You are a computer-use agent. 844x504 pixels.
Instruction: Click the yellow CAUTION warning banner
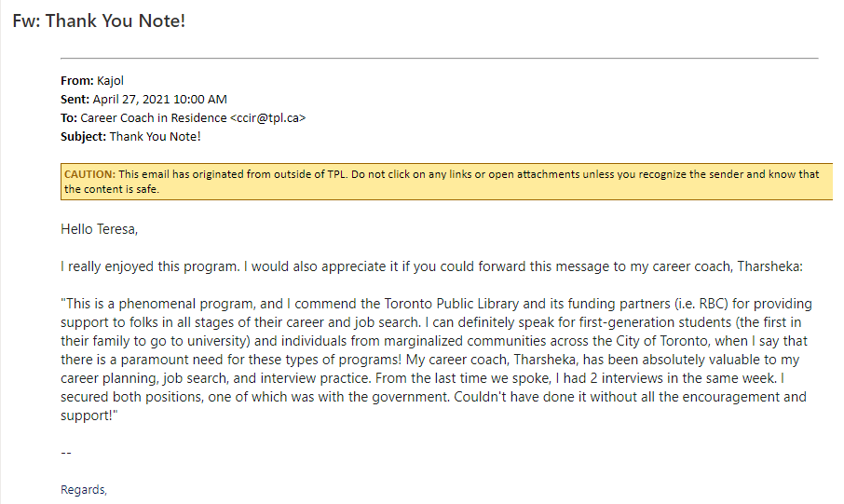(x=446, y=182)
